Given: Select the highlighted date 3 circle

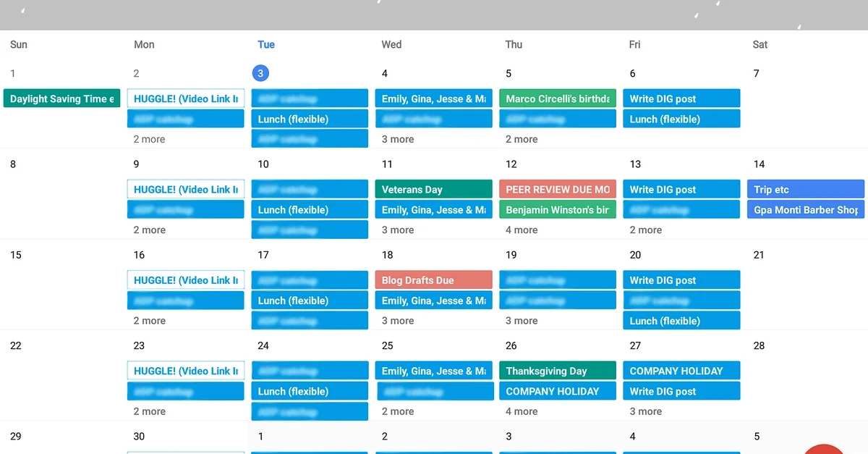Looking at the screenshot, I should (260, 72).
